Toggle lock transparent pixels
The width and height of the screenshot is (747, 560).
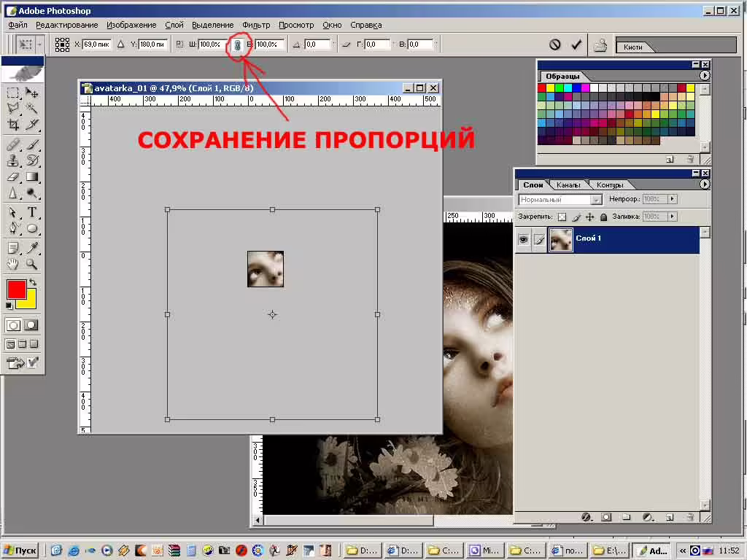(562, 217)
